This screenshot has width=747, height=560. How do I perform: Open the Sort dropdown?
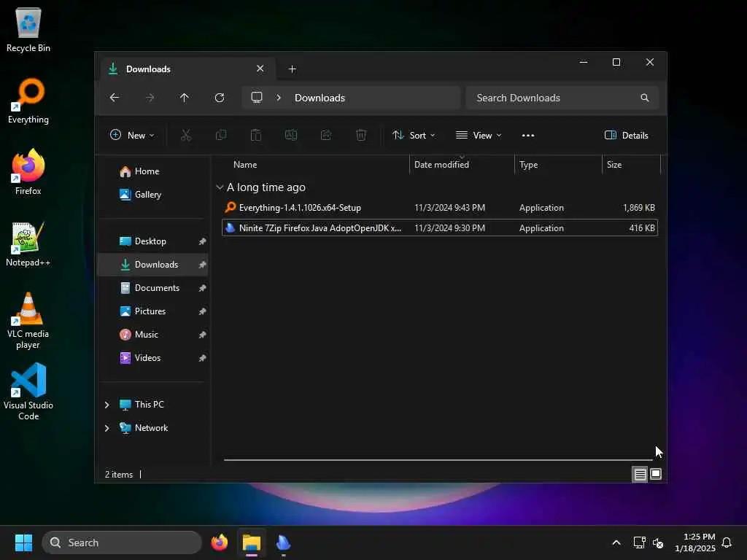(x=414, y=135)
